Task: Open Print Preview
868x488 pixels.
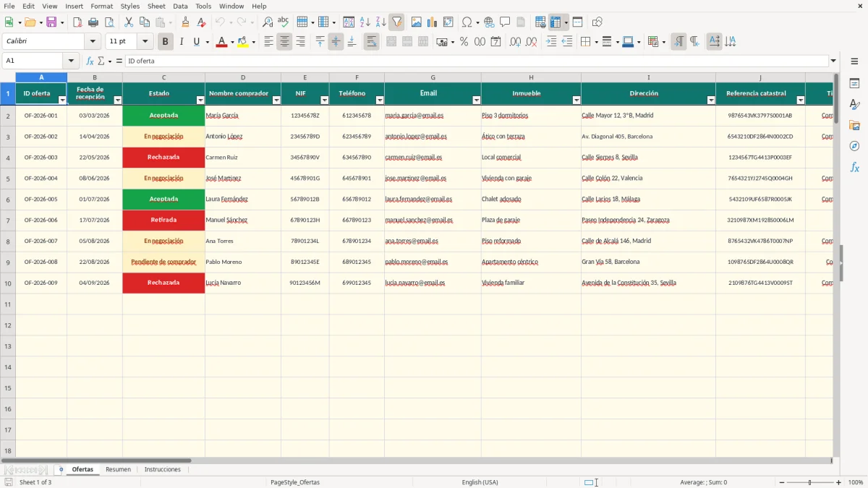Action: [x=109, y=22]
